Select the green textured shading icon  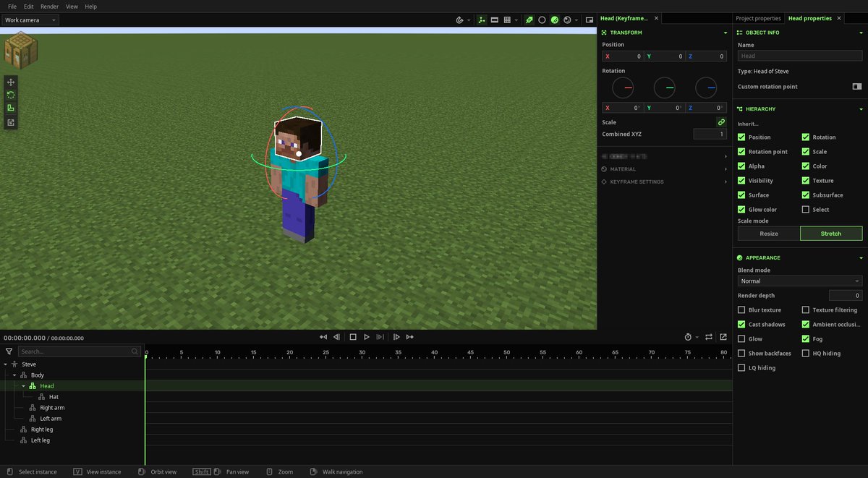(x=554, y=20)
